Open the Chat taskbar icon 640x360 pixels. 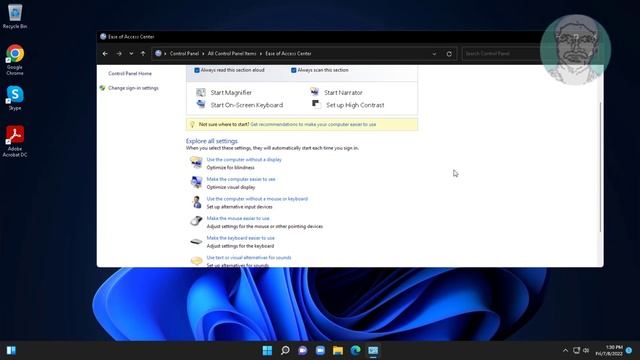tap(302, 350)
